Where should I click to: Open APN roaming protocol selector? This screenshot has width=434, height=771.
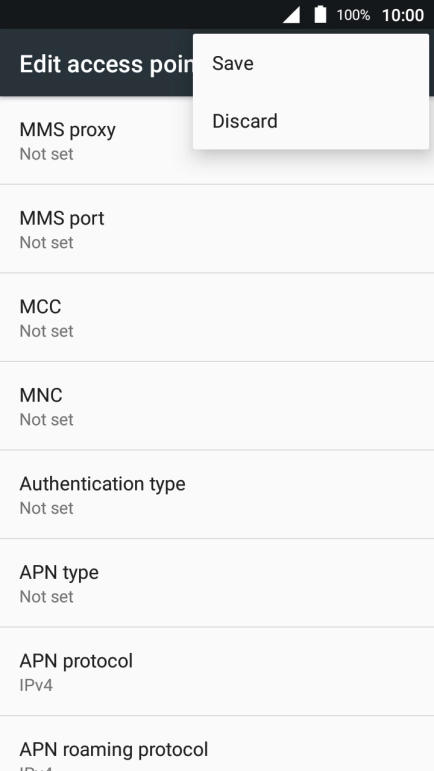point(217,743)
